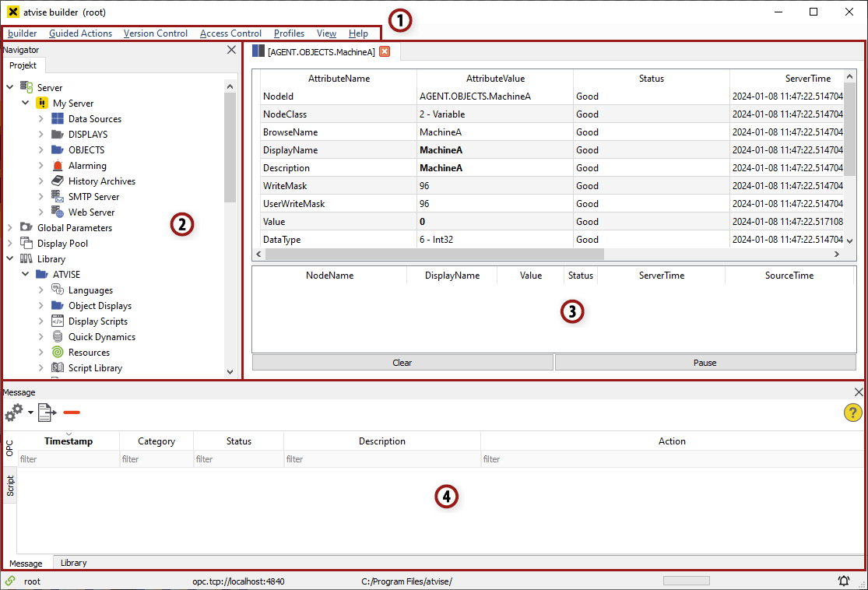Screen dimensions: 868x590
Task: Click the Description filter field
Action: [x=381, y=459]
